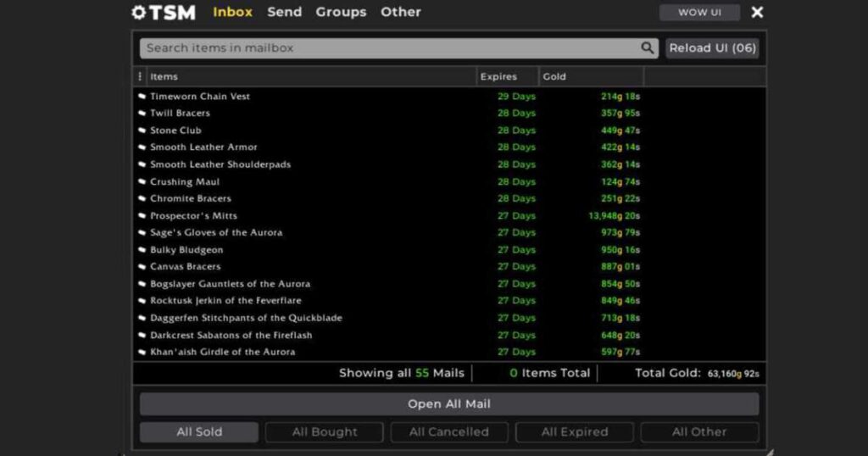Sort by the Expires column header
Screen dimensions: 868x456
507,76
